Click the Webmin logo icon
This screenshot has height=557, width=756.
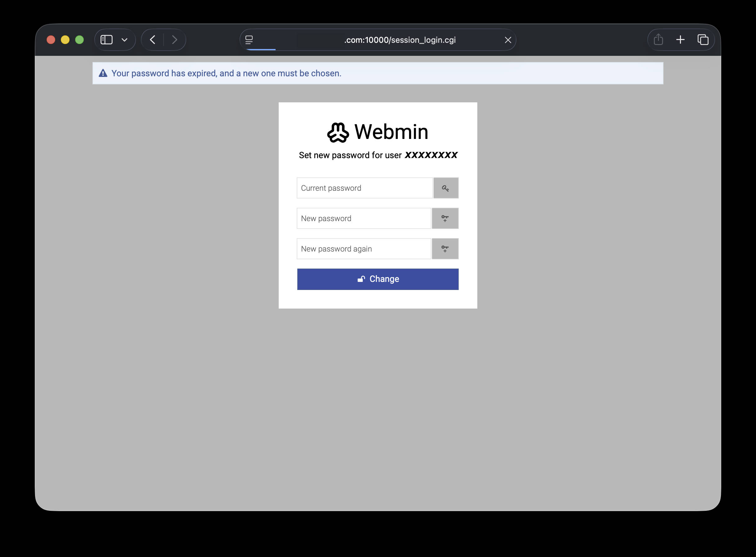pyautogui.click(x=338, y=132)
